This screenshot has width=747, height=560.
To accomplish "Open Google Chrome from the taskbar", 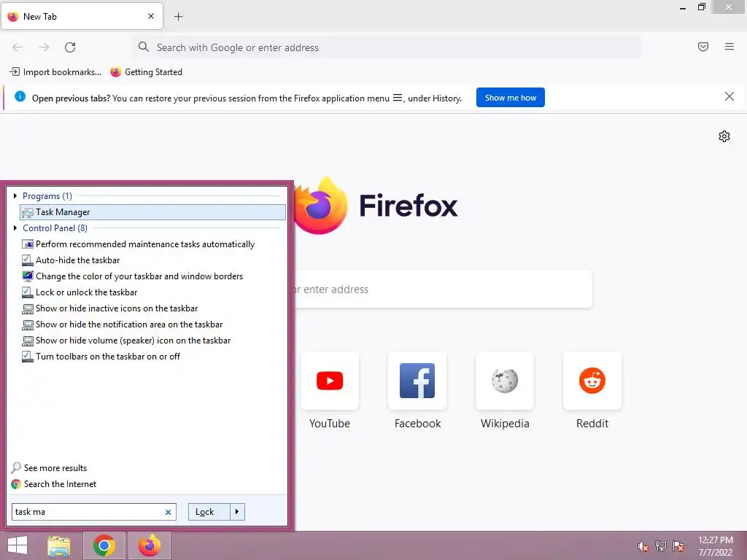I will [x=104, y=545].
